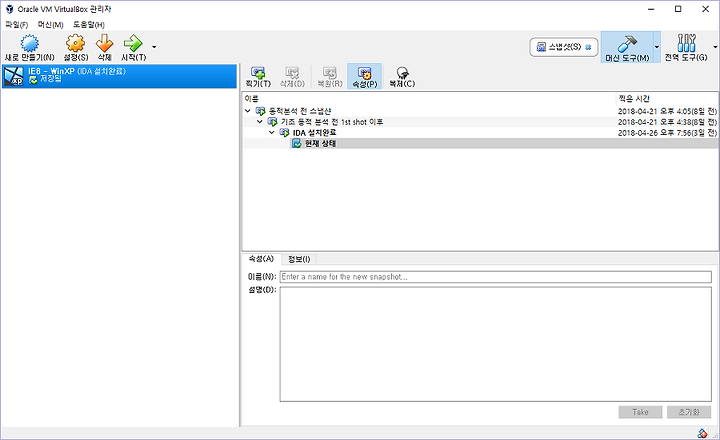Close the Snapshots pane via its small x icon
720x440 pixels.
tap(588, 47)
